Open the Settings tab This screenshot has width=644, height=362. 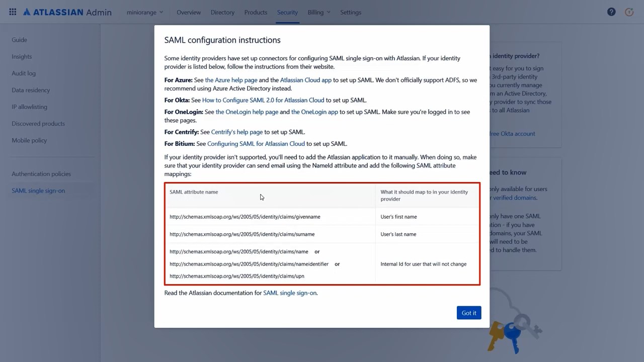click(351, 12)
